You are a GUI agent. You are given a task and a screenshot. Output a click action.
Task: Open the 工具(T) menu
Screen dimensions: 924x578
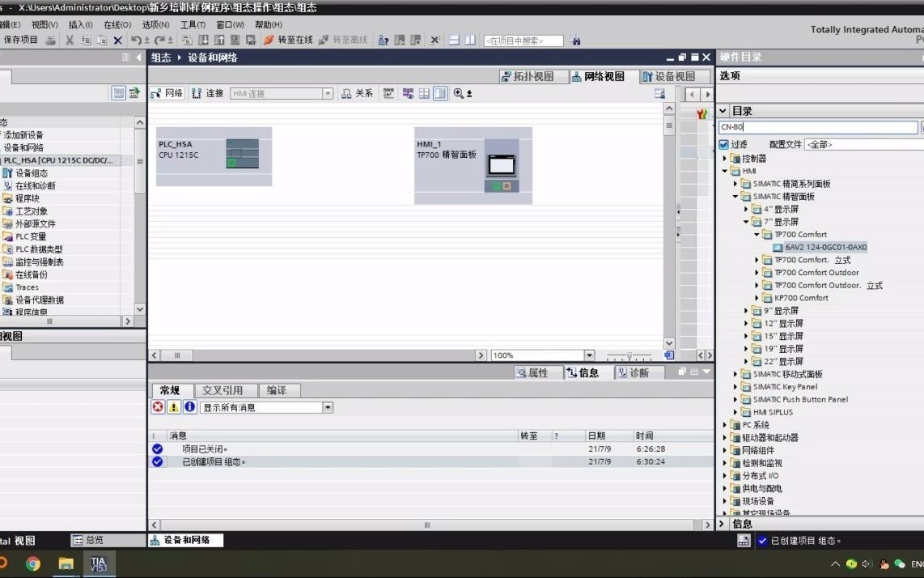[x=193, y=24]
